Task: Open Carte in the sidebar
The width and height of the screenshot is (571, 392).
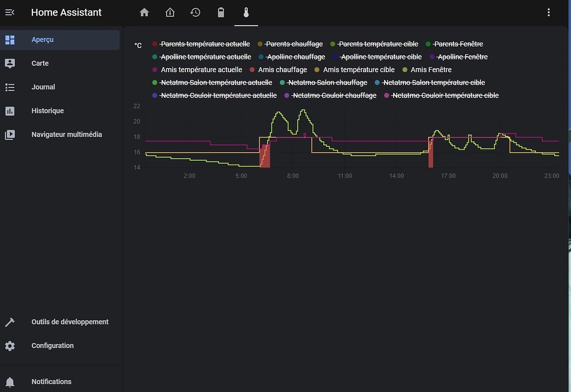Action: [x=40, y=63]
